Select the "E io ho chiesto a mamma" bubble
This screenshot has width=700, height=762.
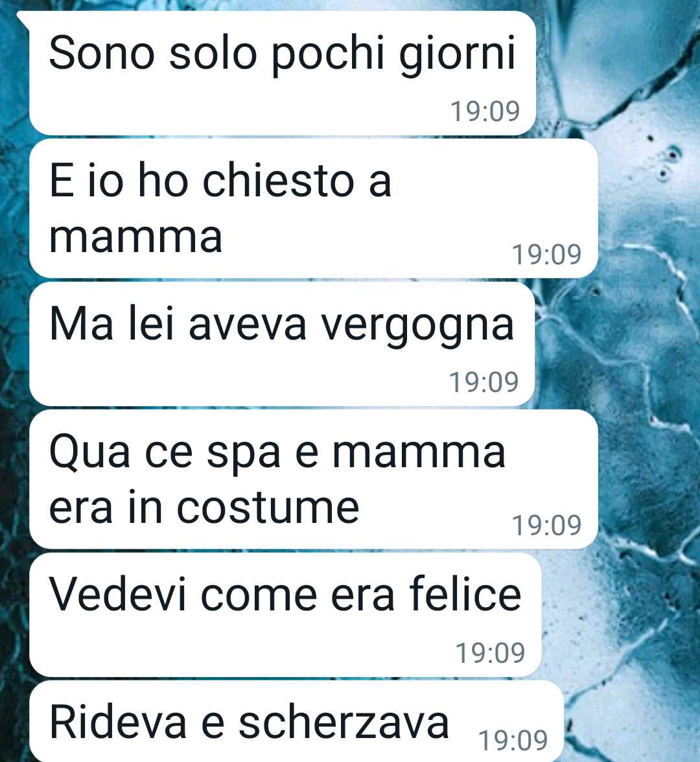[x=314, y=209]
